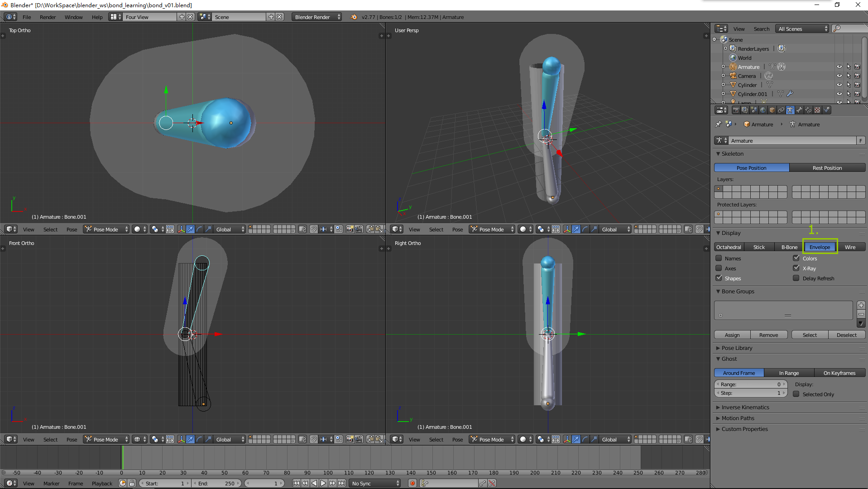Click the pin icon in properties breadcrumb
This screenshot has height=489, width=868.
coord(719,124)
